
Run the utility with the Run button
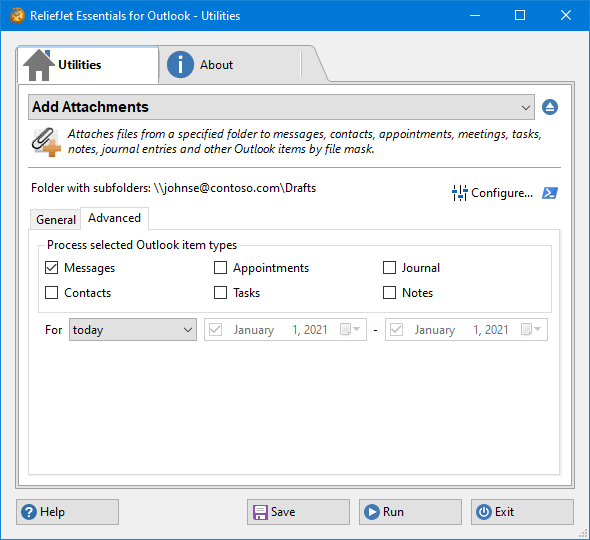click(x=410, y=512)
